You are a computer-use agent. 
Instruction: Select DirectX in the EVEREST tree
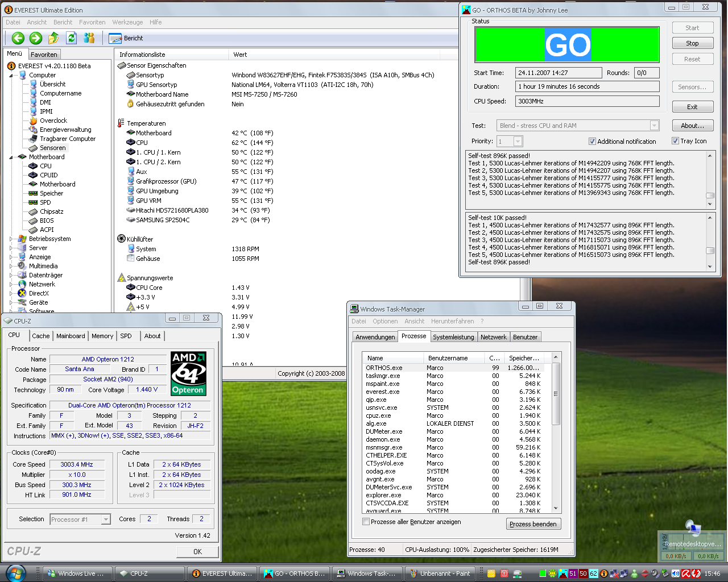tap(34, 293)
